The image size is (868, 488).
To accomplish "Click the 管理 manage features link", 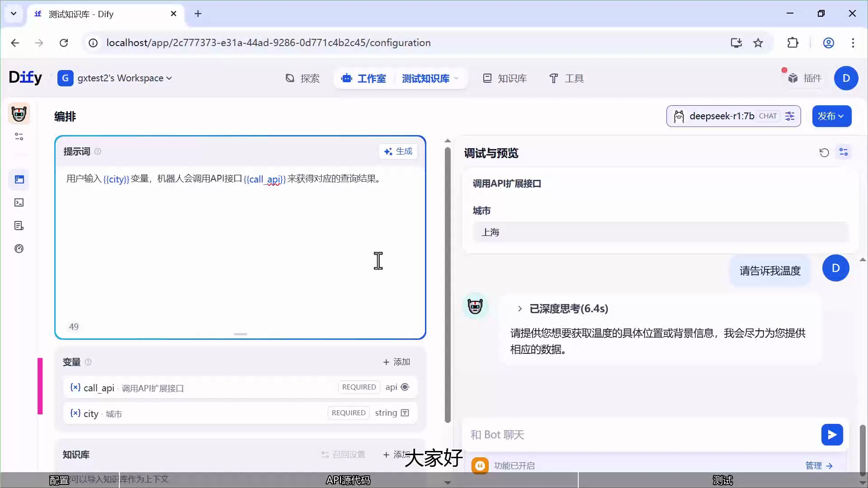I will 819,465.
